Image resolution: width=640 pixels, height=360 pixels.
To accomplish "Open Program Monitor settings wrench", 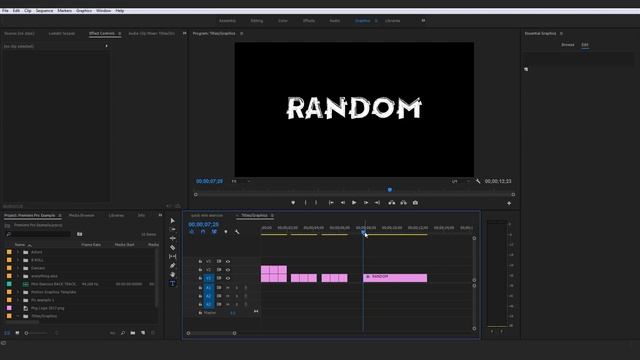I will click(x=478, y=181).
